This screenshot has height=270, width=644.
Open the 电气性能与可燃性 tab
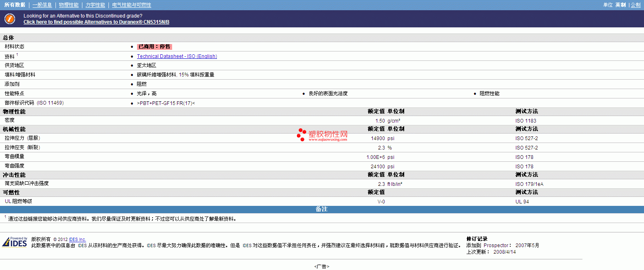pos(131,5)
